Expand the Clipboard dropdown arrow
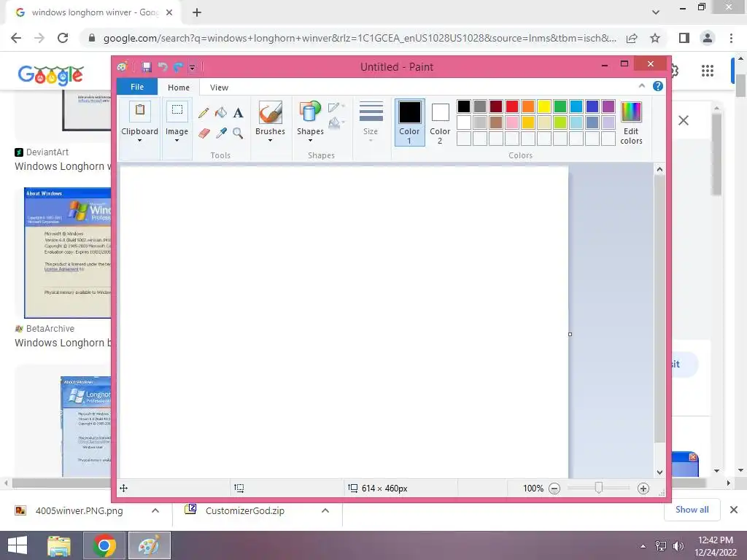Image resolution: width=747 pixels, height=560 pixels. (139, 141)
